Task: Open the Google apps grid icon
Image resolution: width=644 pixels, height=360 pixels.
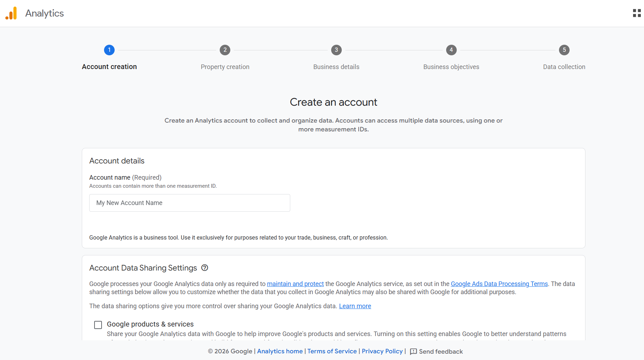Action: [637, 13]
